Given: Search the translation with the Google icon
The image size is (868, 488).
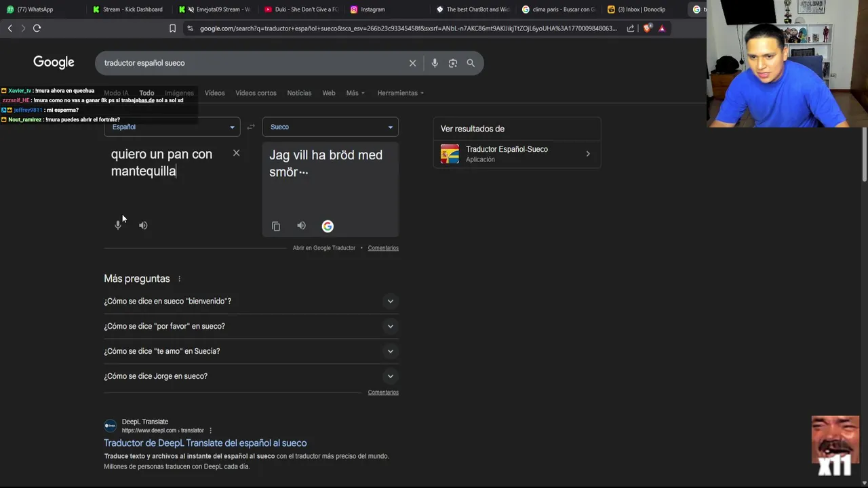Looking at the screenshot, I should click(328, 226).
